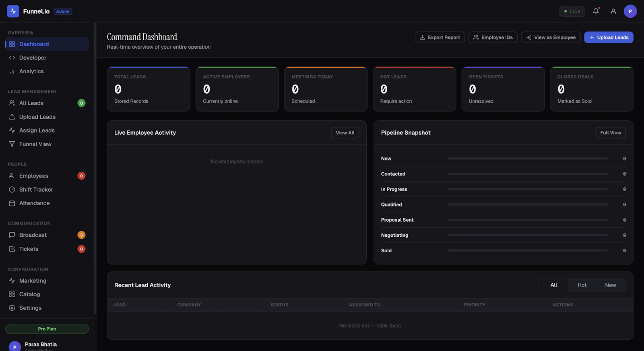Click the COMPANY column header
This screenshot has width=644, height=351.
tap(189, 305)
